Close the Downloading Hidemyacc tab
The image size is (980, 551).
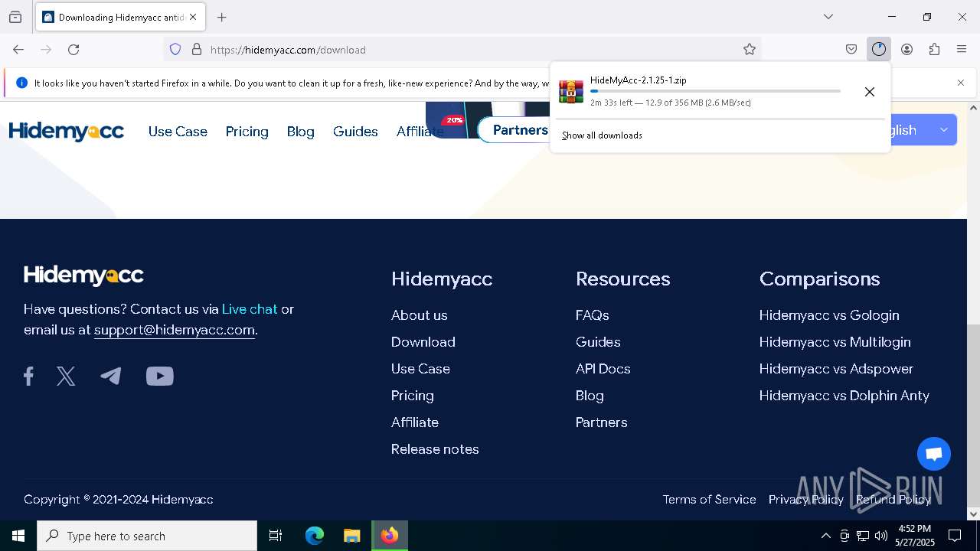pos(193,17)
